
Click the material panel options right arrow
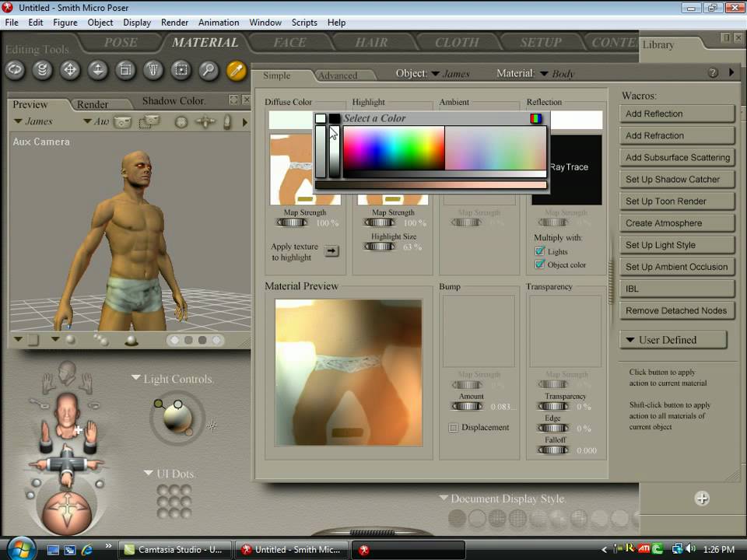pos(731,72)
